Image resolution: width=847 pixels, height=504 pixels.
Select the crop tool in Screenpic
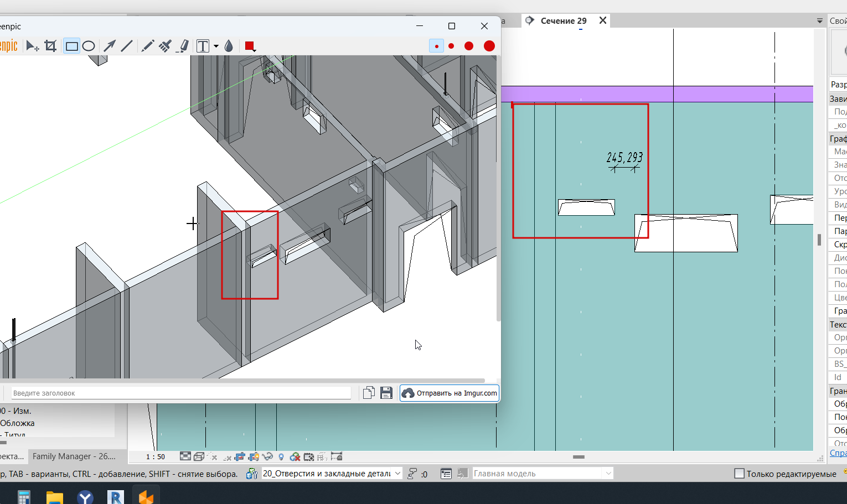coord(50,46)
